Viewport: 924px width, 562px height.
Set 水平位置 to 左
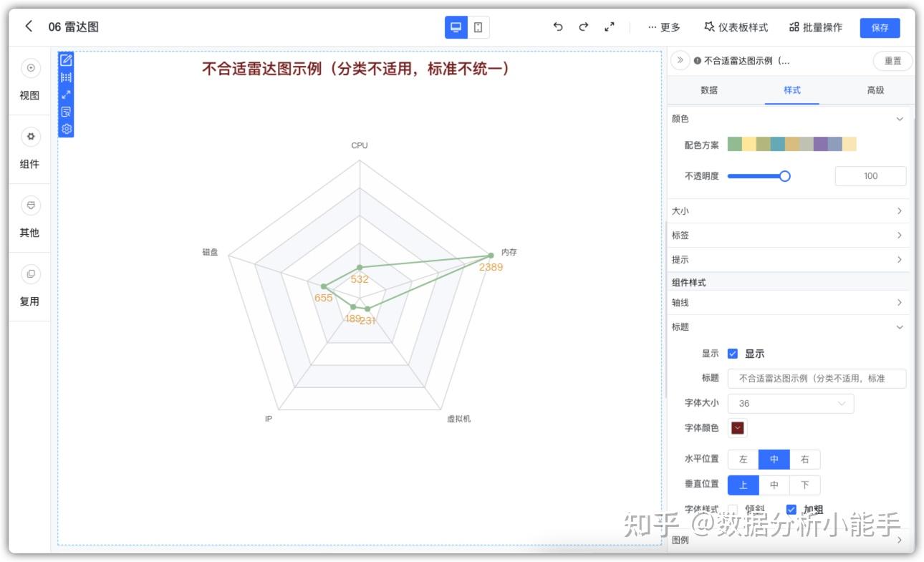[x=743, y=460]
